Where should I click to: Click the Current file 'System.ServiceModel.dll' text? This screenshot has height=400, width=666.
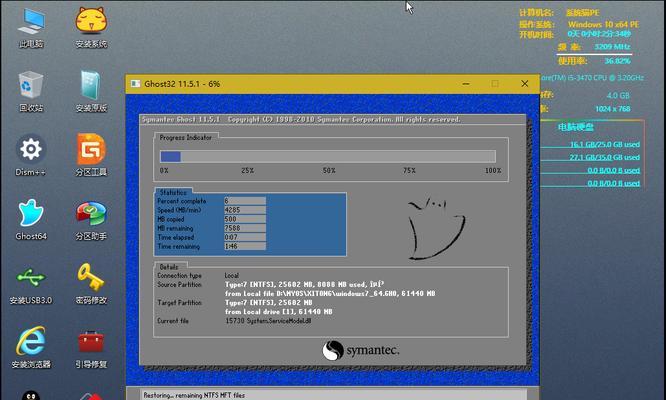click(279, 321)
